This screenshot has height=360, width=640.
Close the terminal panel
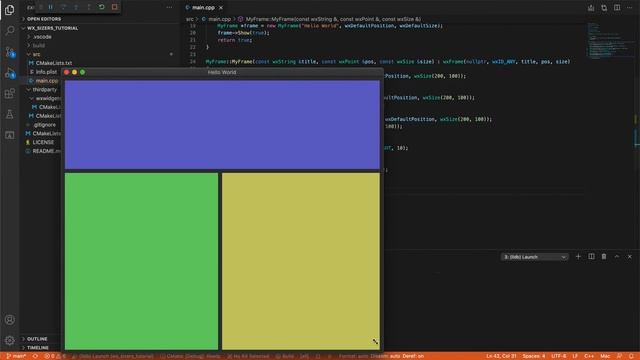click(629, 256)
